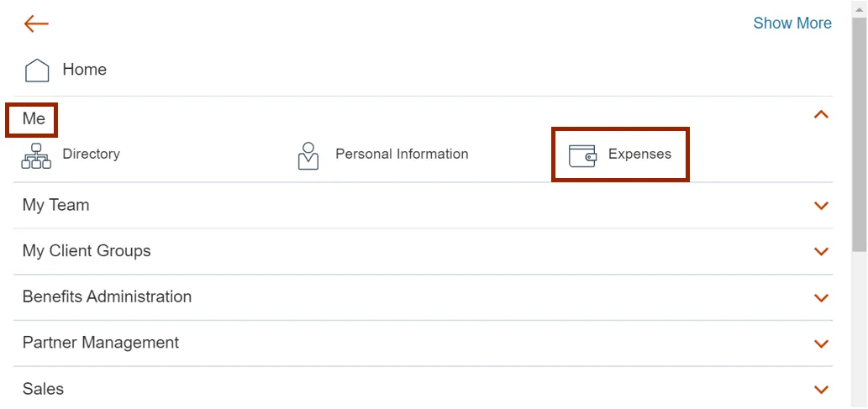Image resolution: width=868 pixels, height=409 pixels.
Task: Select the My Client Groups heading
Action: click(87, 251)
